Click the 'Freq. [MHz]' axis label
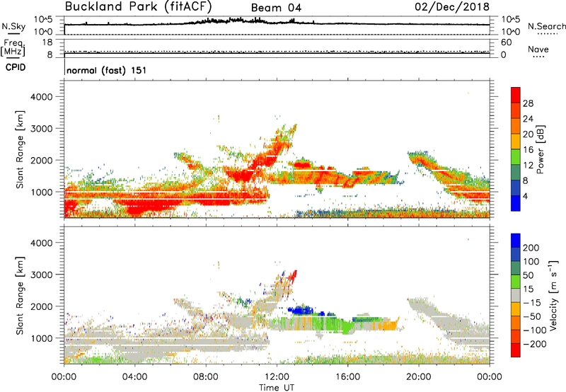The height and width of the screenshot is (392, 566). pyautogui.click(x=13, y=48)
